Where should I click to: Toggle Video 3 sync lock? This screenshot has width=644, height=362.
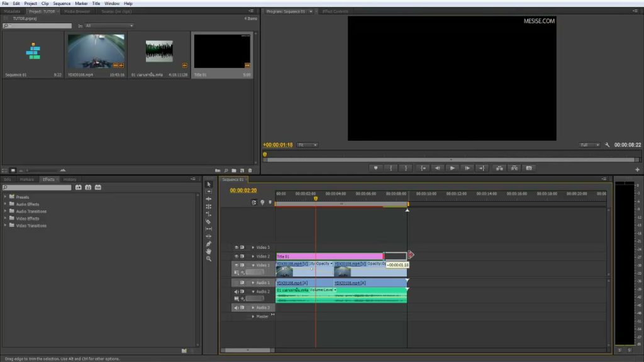[x=242, y=247]
